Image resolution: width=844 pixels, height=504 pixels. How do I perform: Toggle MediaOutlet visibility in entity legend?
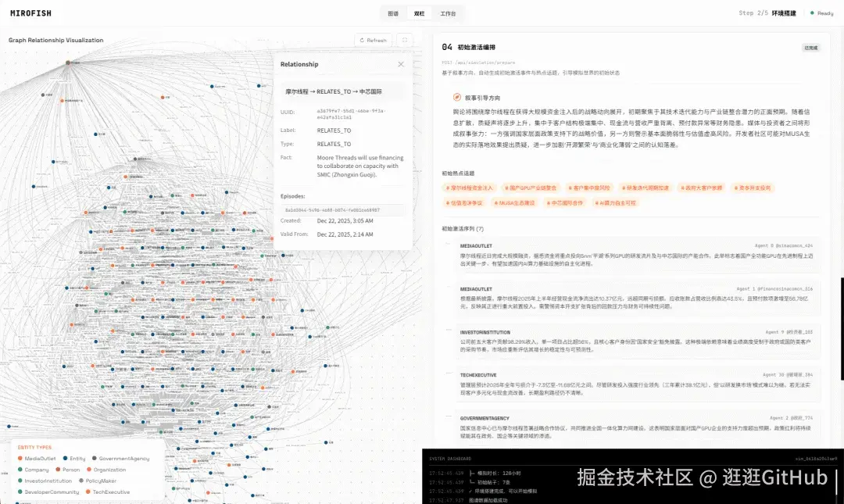click(x=22, y=459)
